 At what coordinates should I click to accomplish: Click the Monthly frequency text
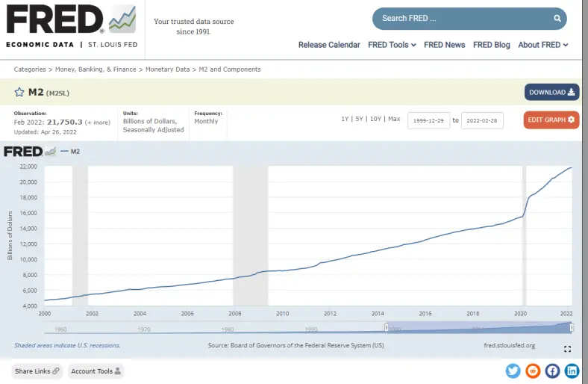206,121
